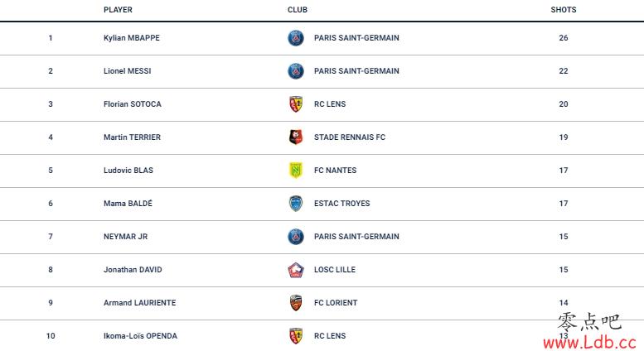This screenshot has height=351, width=644.
Task: Click the ESTAC Troyes crest icon
Action: pos(296,204)
